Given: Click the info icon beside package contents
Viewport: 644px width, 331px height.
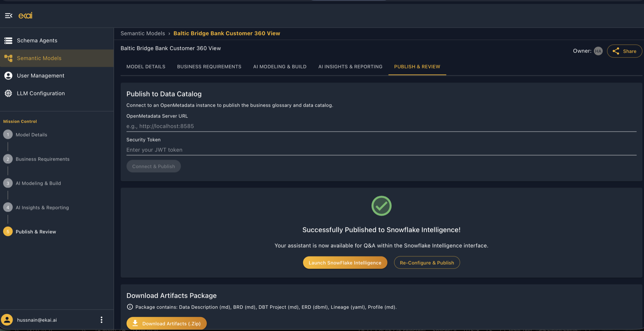Looking at the screenshot, I should click(x=130, y=307).
